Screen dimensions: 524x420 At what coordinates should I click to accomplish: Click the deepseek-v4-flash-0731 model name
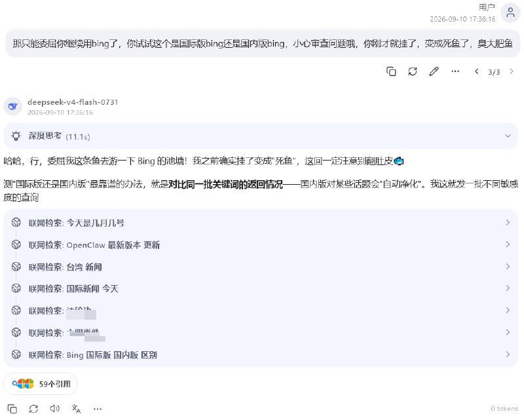[x=73, y=102]
